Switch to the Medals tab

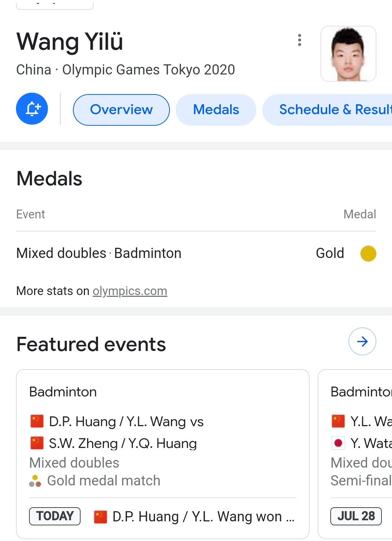pyautogui.click(x=216, y=110)
